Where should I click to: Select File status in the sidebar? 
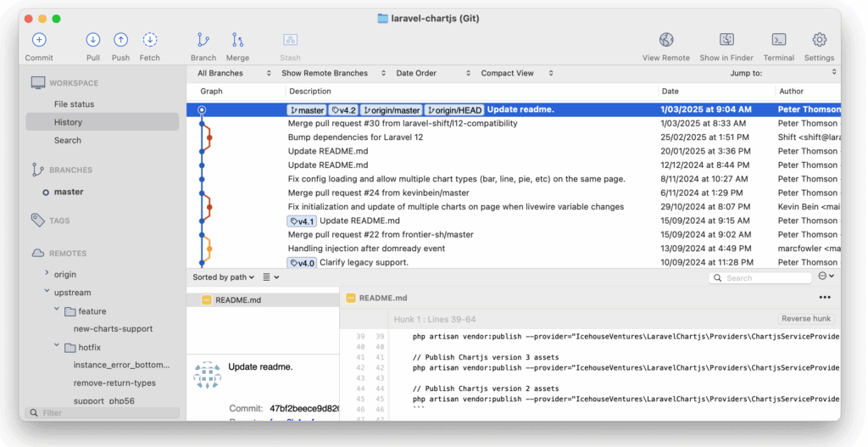pyautogui.click(x=75, y=104)
